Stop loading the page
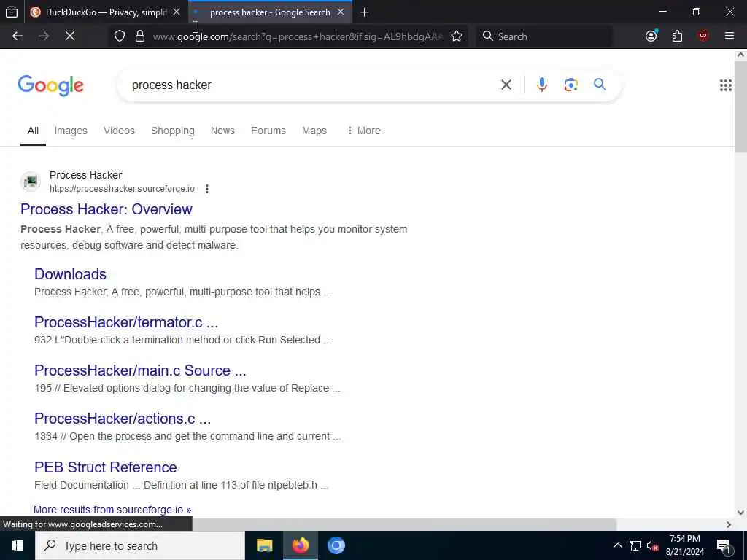This screenshot has height=560, width=747. click(x=70, y=36)
